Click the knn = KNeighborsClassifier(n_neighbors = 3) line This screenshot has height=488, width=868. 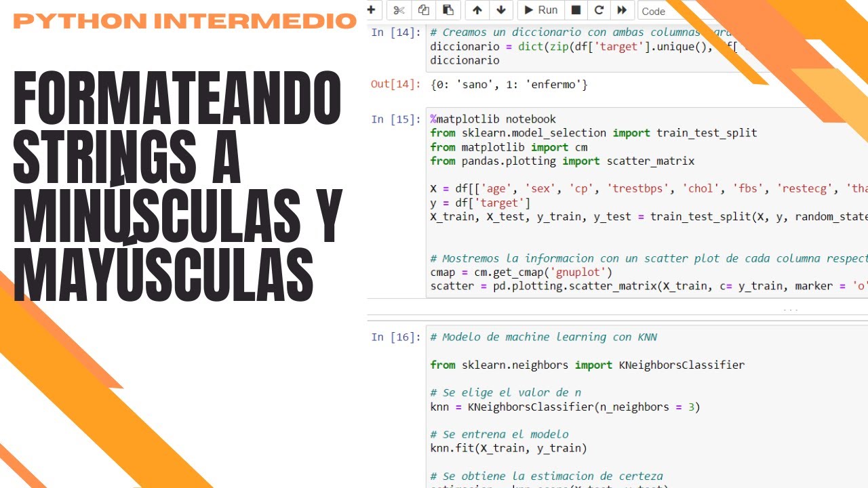click(565, 407)
